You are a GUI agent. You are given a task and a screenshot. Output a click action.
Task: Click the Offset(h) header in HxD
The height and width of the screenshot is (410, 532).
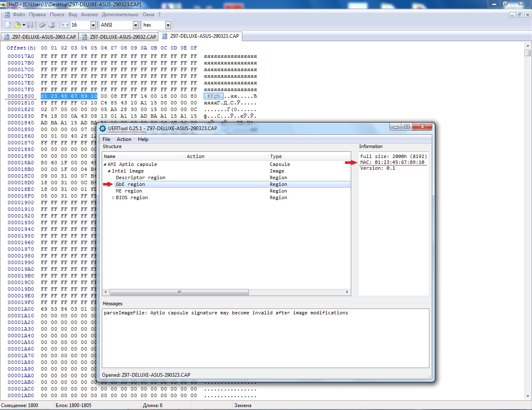point(21,48)
